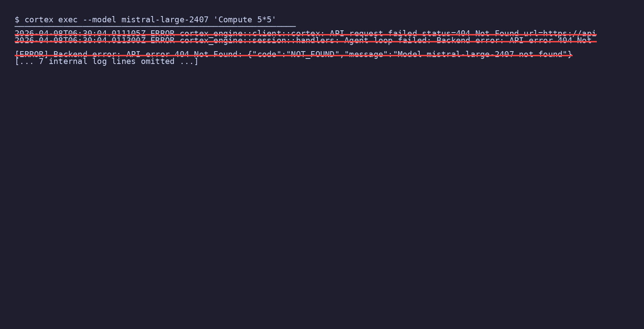
Task: Click mistral-large-2407 in the command line
Action: [165, 20]
